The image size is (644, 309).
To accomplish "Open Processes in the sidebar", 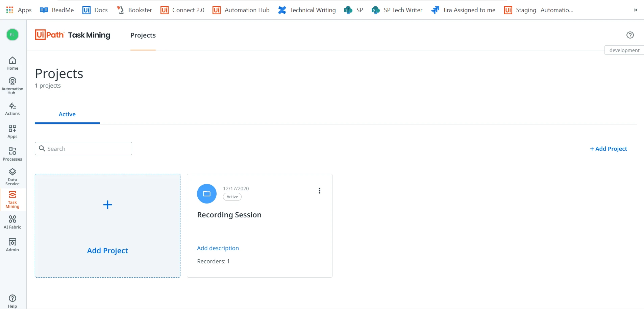I will [x=13, y=154].
